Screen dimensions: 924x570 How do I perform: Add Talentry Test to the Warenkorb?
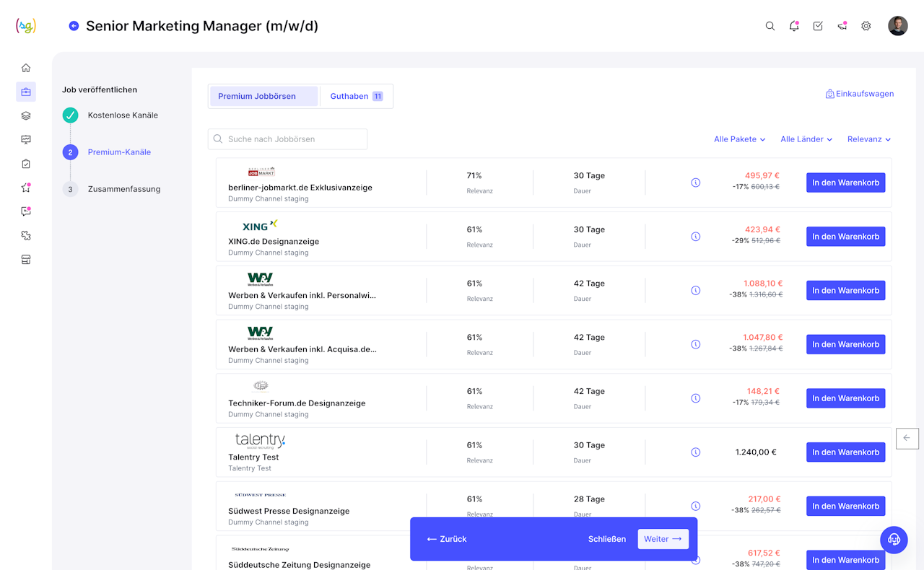[845, 452]
